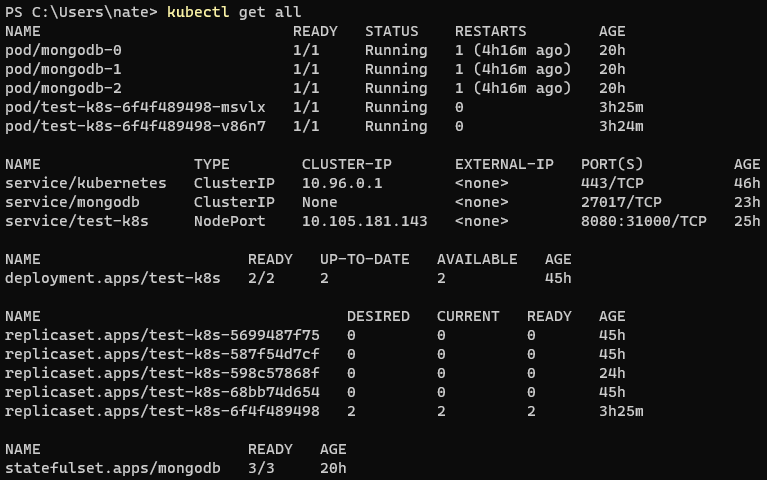Viewport: 767px width, 480px height.
Task: Click replicaset.apps/test-k8s-598c57868f entry
Action: [x=162, y=374]
